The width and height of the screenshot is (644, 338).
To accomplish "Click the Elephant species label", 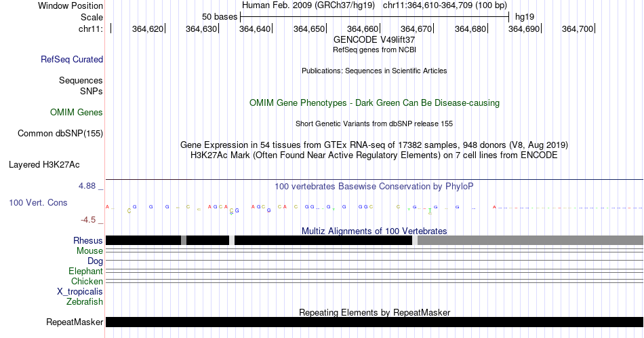I will click(x=86, y=271).
